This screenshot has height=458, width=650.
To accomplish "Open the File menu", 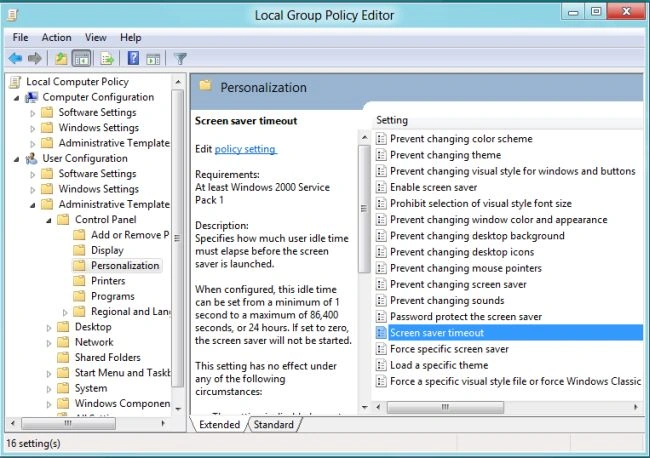I will 20,37.
